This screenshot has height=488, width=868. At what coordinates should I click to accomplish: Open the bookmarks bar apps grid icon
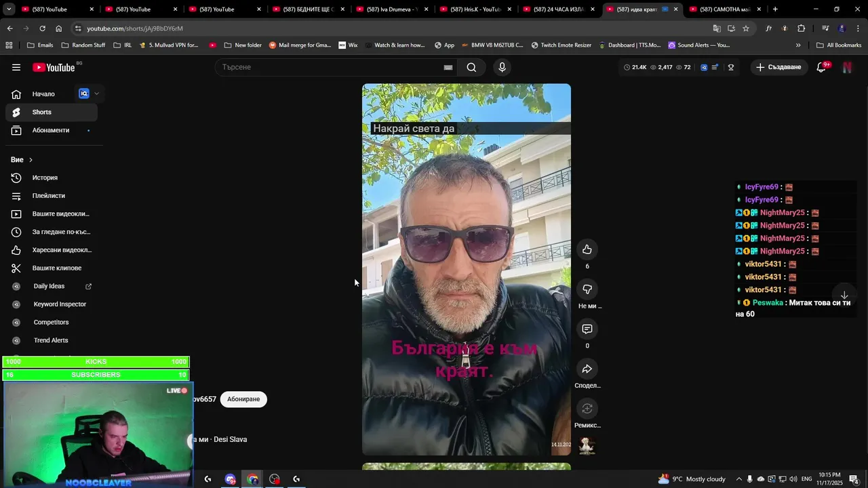click(9, 45)
